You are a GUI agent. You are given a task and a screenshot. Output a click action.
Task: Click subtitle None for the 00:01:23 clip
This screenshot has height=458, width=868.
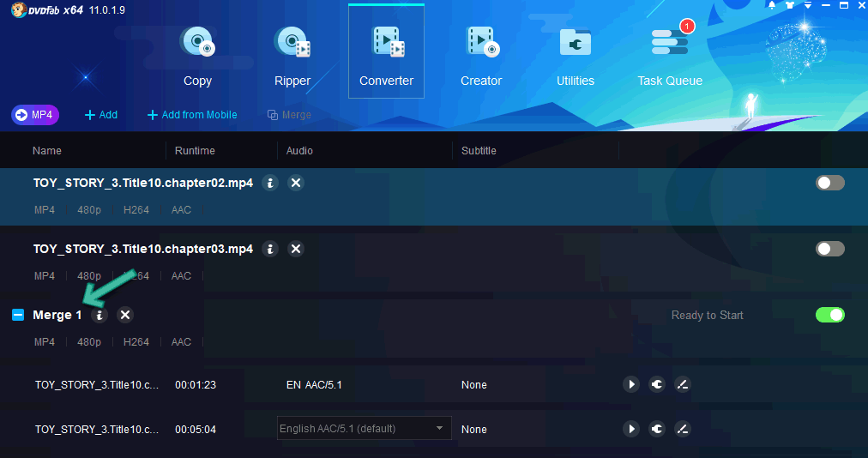tap(473, 385)
